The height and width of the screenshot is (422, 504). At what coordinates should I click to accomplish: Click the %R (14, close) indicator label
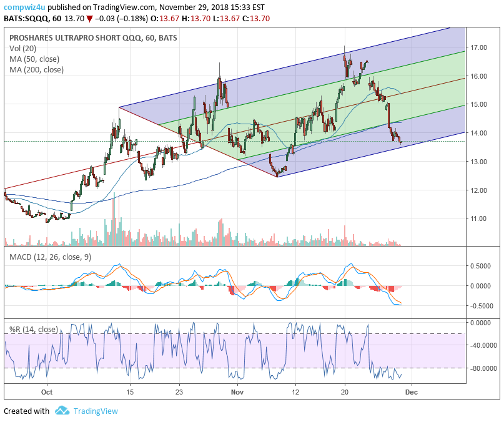point(33,329)
